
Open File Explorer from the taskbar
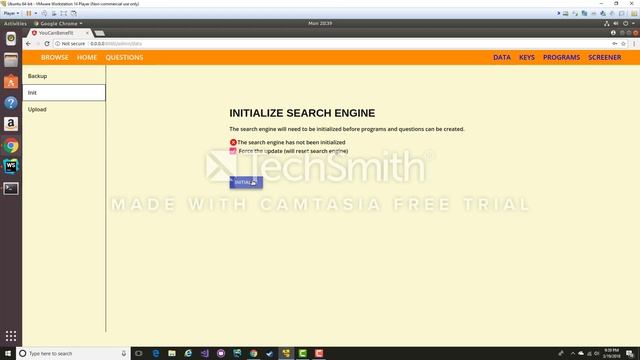[172, 353]
